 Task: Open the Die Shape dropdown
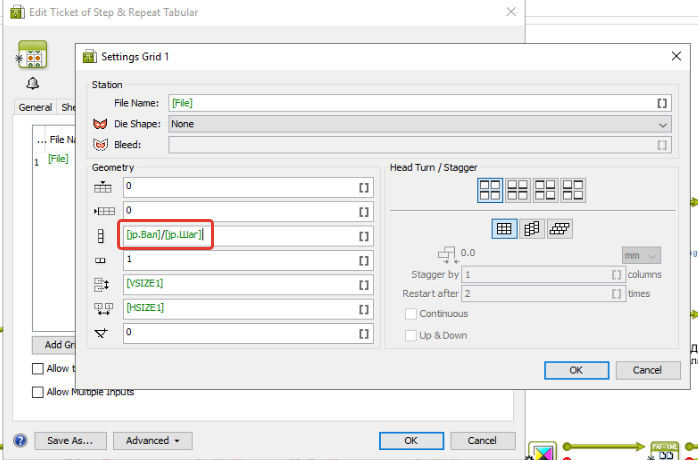420,124
